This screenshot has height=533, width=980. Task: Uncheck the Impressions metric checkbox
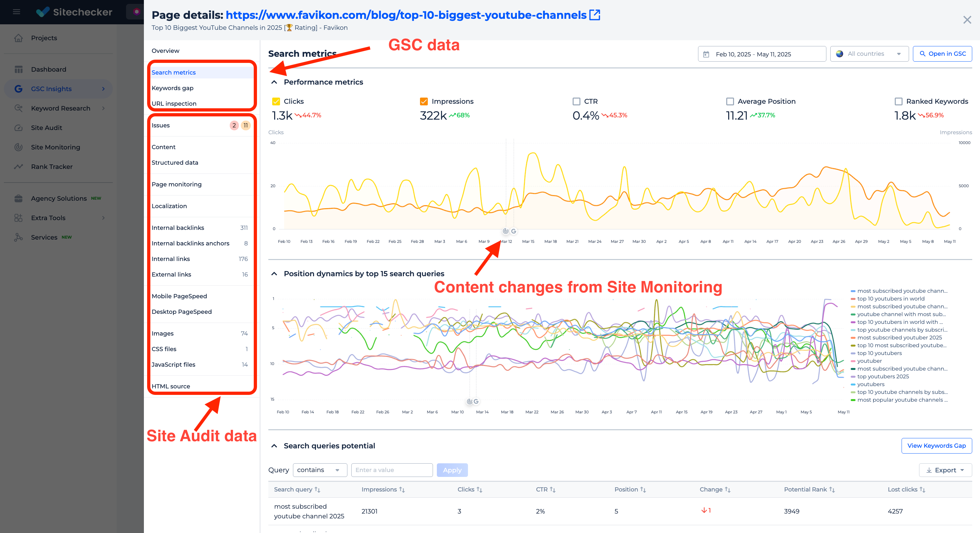pyautogui.click(x=424, y=101)
